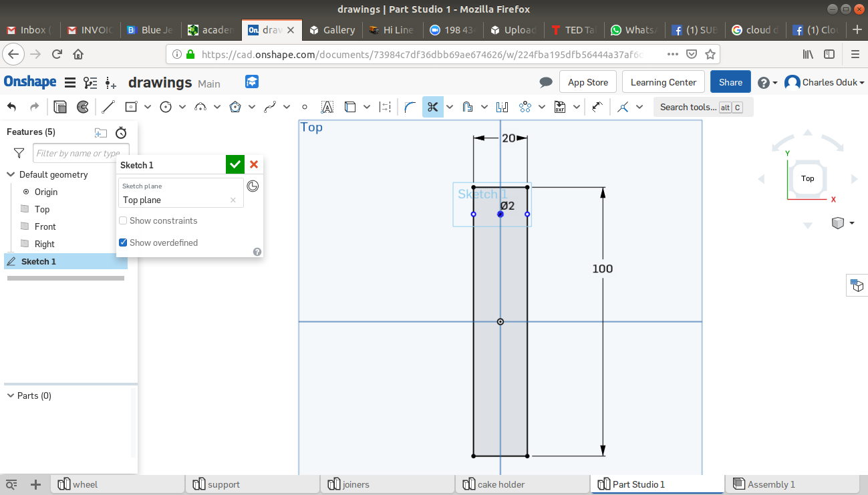Select the Line sketch tool
Image resolution: width=868 pixels, height=495 pixels.
pyautogui.click(x=108, y=107)
